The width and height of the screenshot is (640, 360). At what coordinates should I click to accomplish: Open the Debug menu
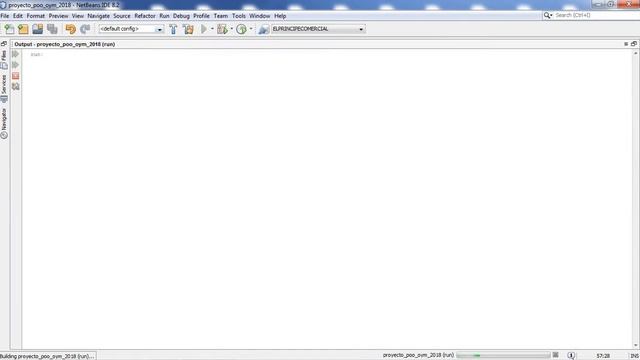(181, 16)
